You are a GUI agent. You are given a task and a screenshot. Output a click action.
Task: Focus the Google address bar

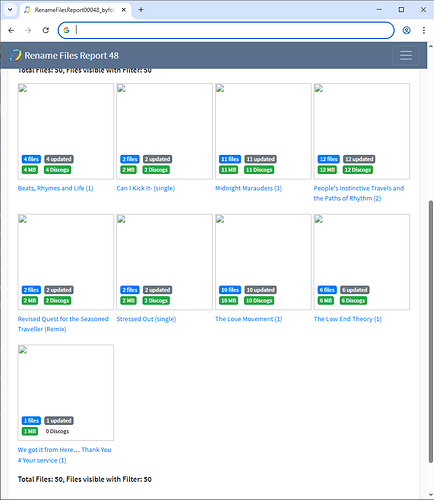tap(226, 30)
